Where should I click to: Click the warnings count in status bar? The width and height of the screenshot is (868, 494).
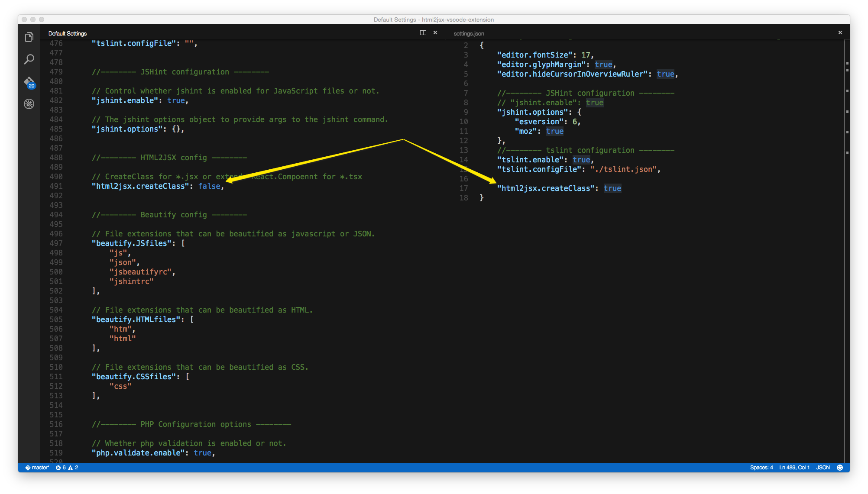pyautogui.click(x=73, y=468)
